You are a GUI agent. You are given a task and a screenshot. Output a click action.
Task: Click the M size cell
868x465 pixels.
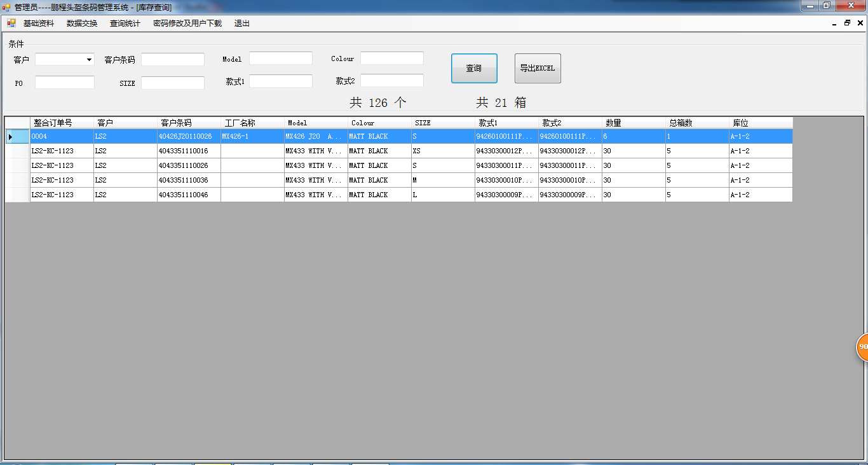click(443, 180)
